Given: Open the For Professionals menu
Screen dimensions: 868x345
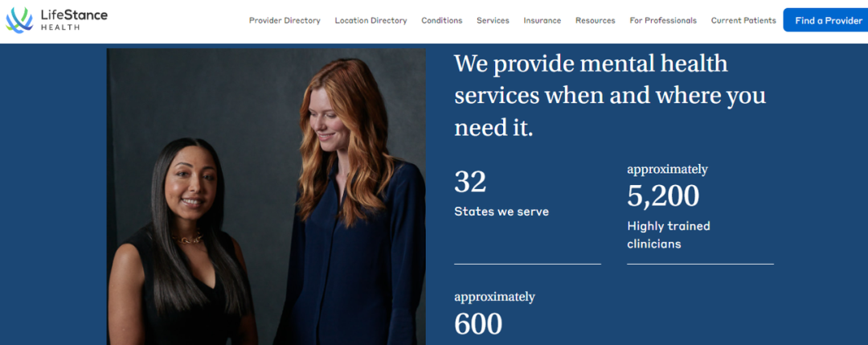Looking at the screenshot, I should (663, 20).
